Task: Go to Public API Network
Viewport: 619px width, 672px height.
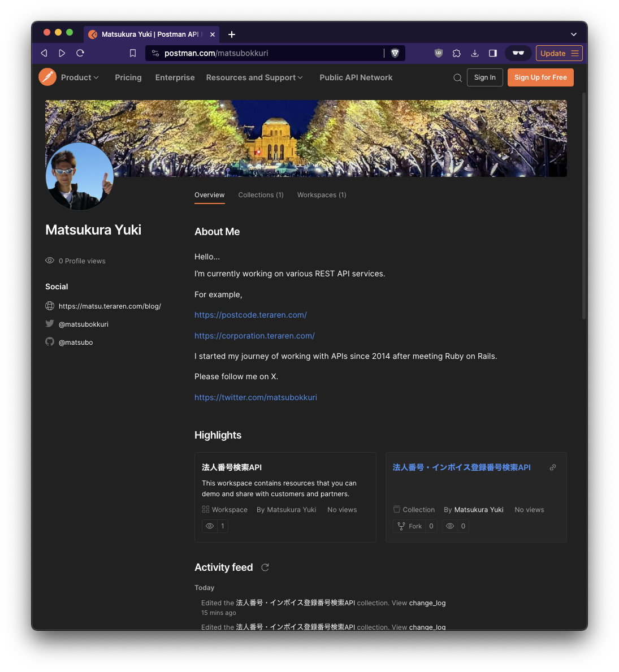Action: (x=356, y=77)
